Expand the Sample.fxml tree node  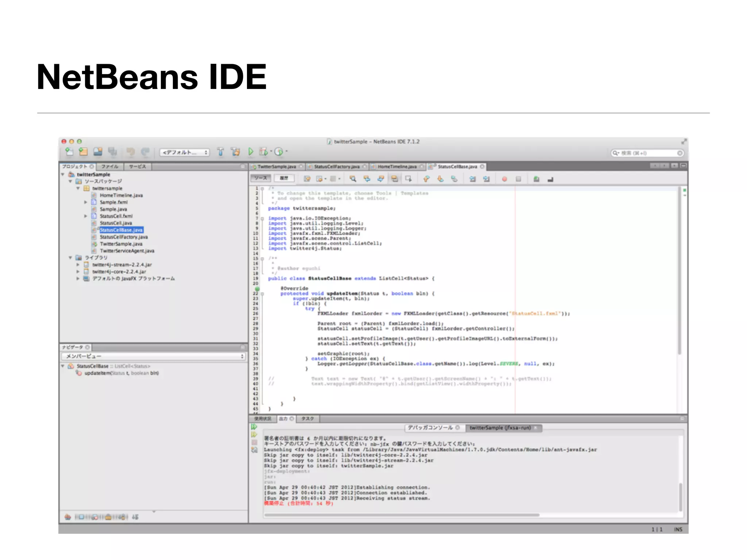coord(86,202)
